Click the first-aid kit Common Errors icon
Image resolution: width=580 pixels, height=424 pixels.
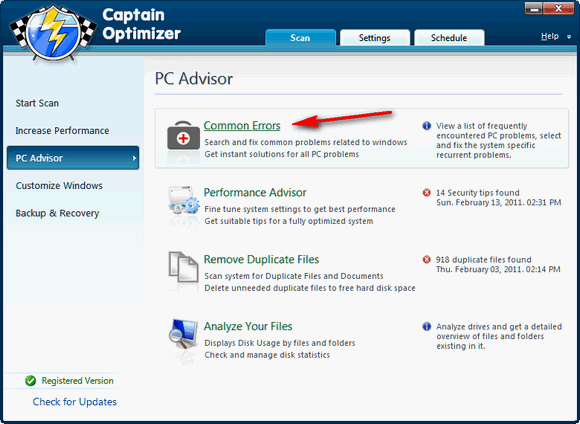(183, 136)
